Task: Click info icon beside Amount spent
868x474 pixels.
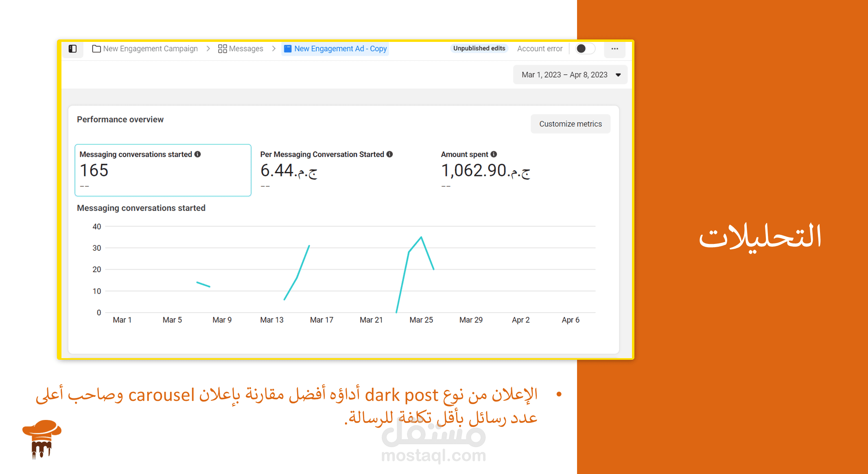Action: (494, 154)
